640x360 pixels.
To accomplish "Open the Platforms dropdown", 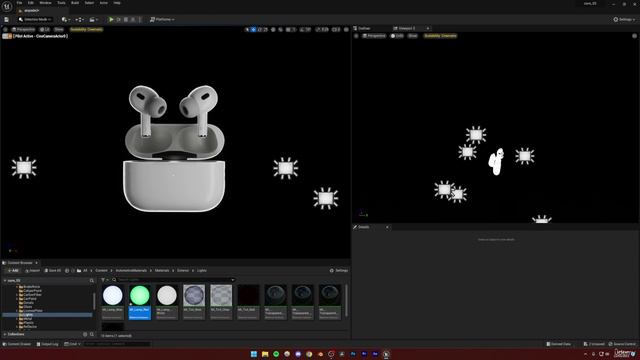I will point(162,19).
